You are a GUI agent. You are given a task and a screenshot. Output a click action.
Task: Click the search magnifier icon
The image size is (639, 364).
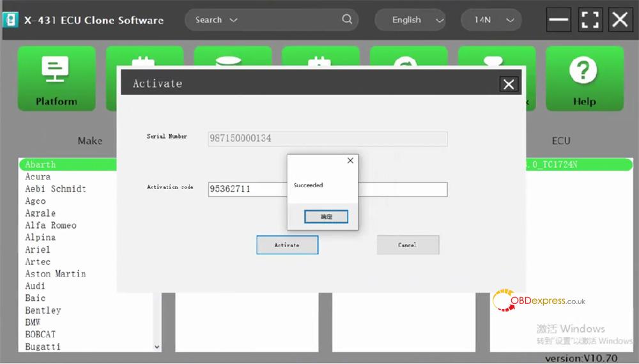click(347, 19)
